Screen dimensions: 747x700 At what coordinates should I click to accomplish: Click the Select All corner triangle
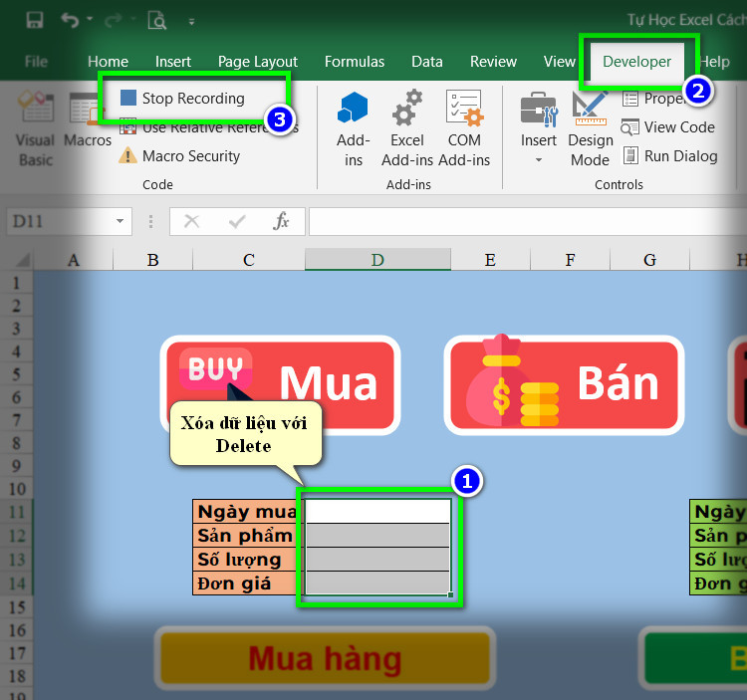pos(23,260)
